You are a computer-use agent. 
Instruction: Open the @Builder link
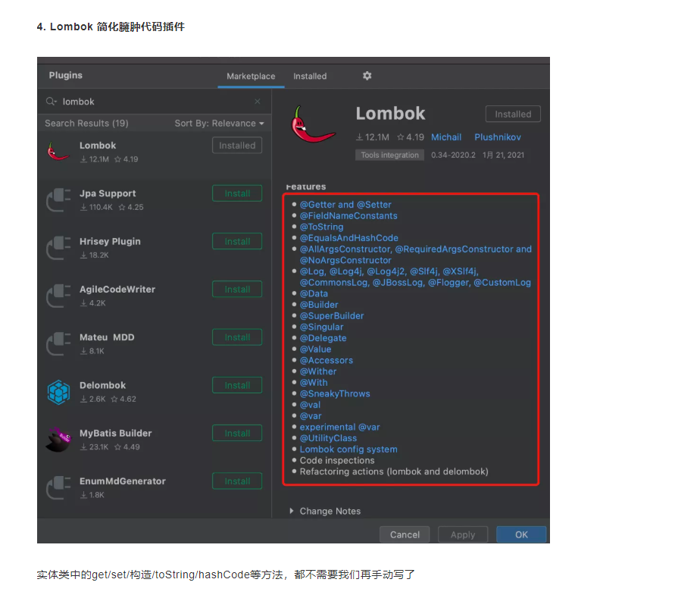coord(319,305)
